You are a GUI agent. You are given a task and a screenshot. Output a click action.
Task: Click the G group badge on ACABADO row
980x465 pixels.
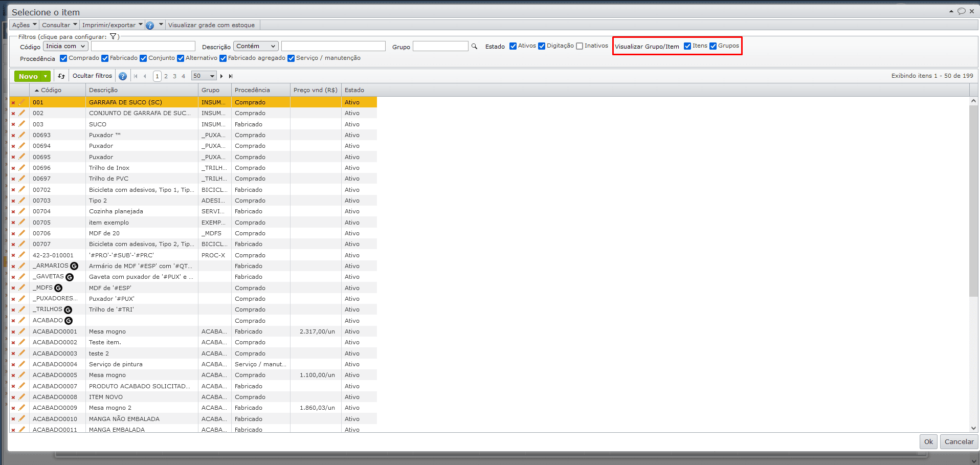[69, 321]
